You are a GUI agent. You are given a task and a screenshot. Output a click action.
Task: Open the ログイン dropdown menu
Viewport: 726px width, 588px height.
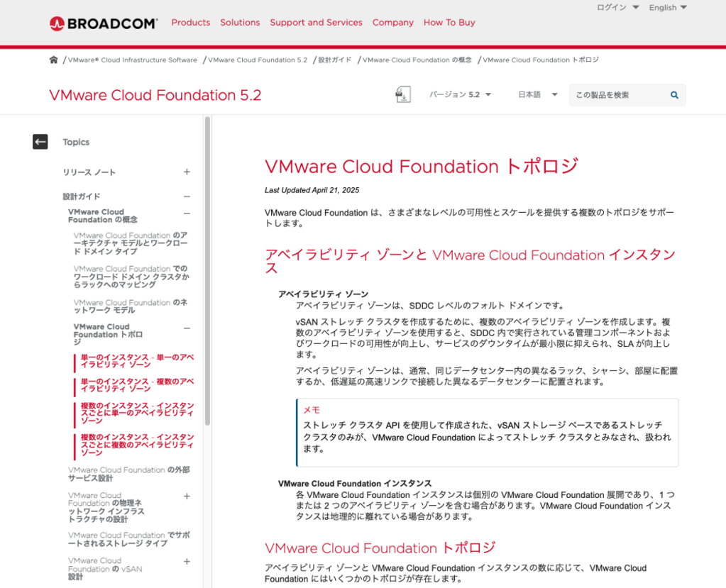coord(617,7)
